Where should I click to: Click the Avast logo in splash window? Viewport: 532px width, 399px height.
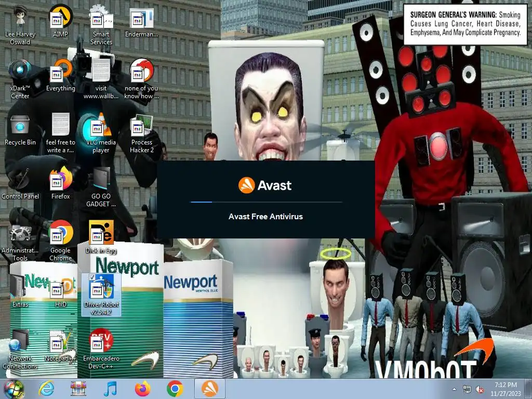(x=264, y=185)
